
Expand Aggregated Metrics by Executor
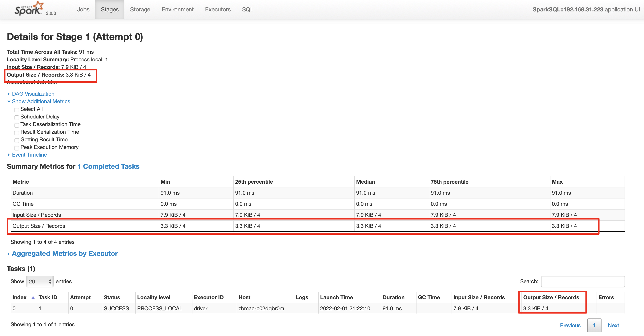65,254
